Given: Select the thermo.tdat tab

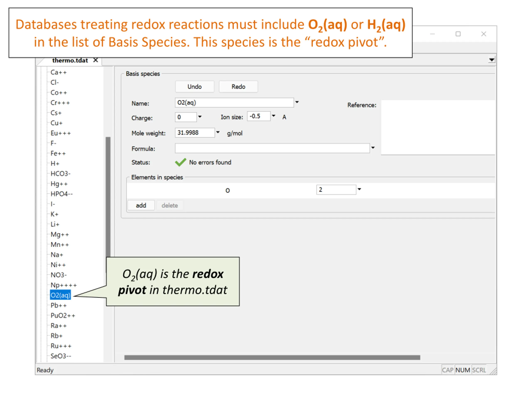Looking at the screenshot, I should click(70, 60).
